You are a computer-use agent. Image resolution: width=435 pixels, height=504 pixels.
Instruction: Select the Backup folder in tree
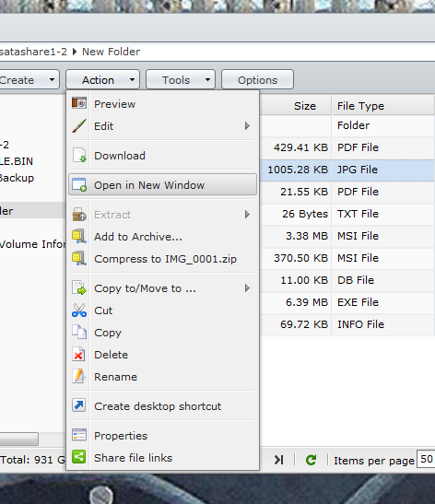17,178
